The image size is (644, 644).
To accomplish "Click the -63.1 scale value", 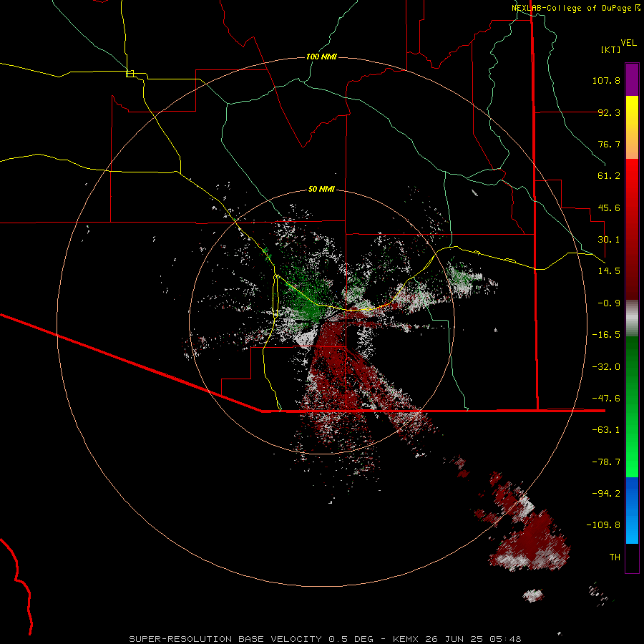I will pos(606,430).
